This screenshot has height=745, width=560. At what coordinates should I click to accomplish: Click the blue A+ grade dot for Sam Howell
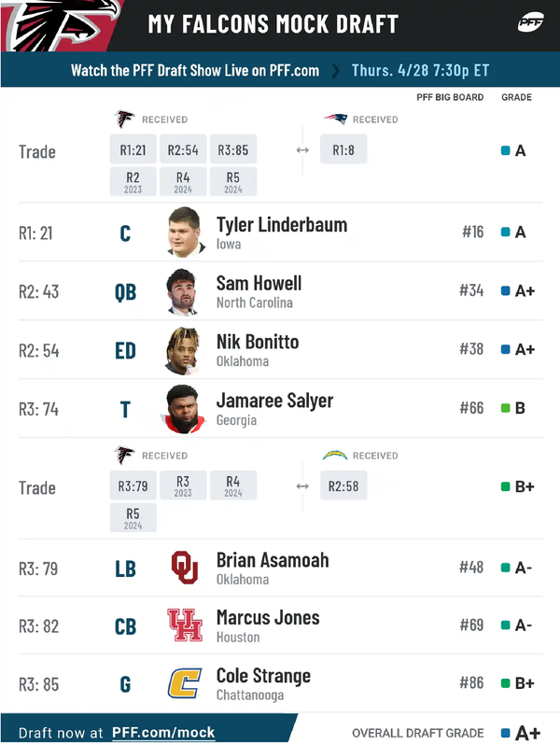505,291
